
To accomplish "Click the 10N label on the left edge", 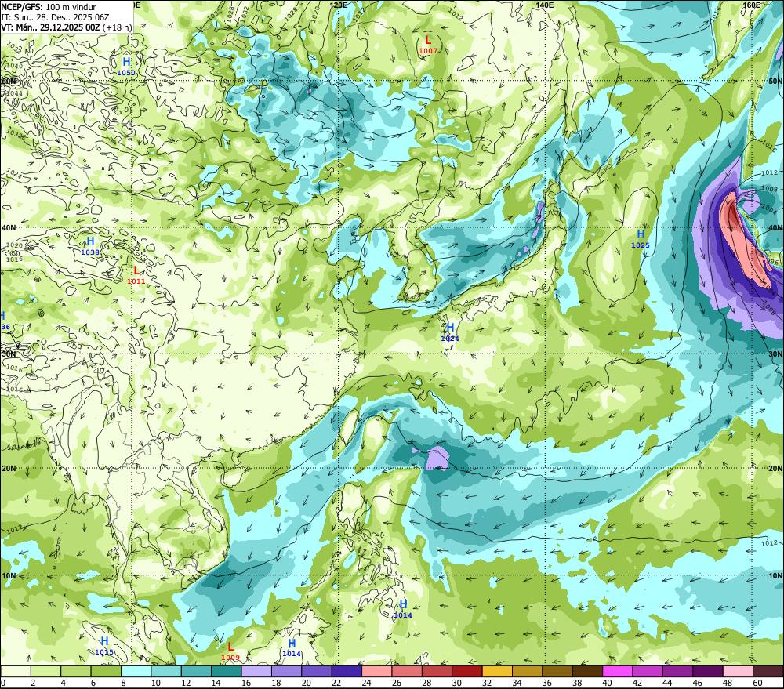I will [x=9, y=575].
